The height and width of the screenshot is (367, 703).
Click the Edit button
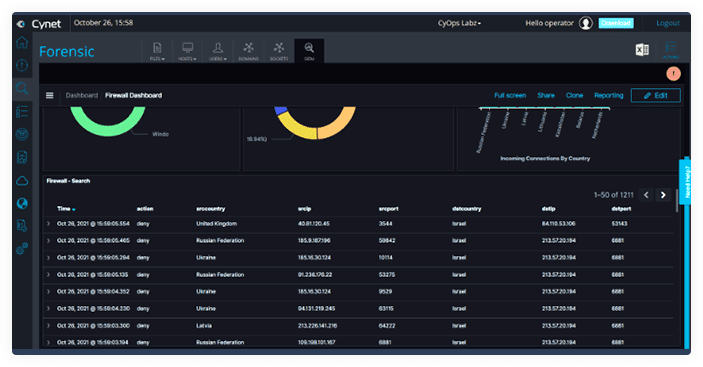(x=655, y=95)
